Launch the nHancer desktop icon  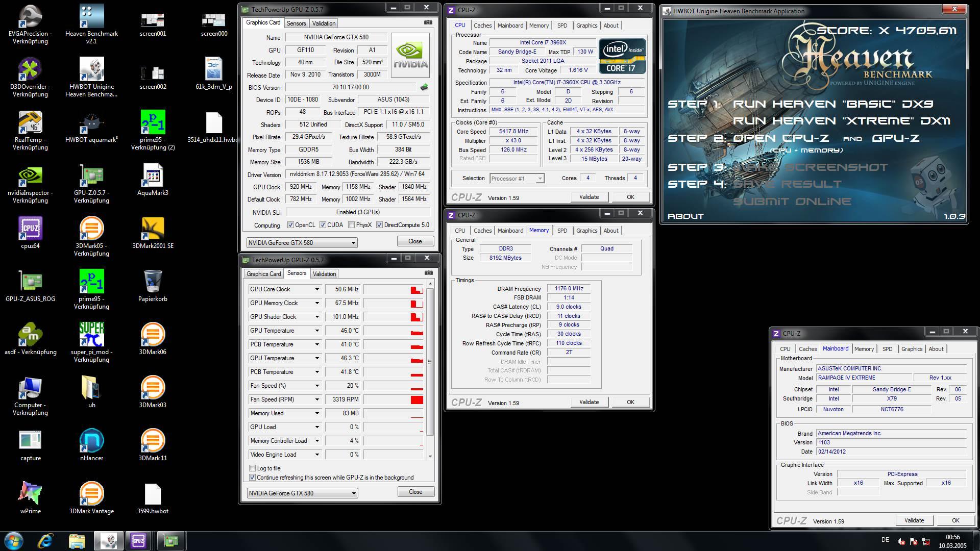click(91, 445)
